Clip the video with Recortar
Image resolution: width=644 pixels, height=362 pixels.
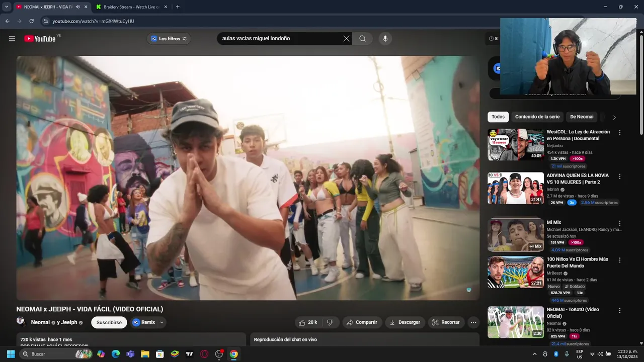pos(446,322)
